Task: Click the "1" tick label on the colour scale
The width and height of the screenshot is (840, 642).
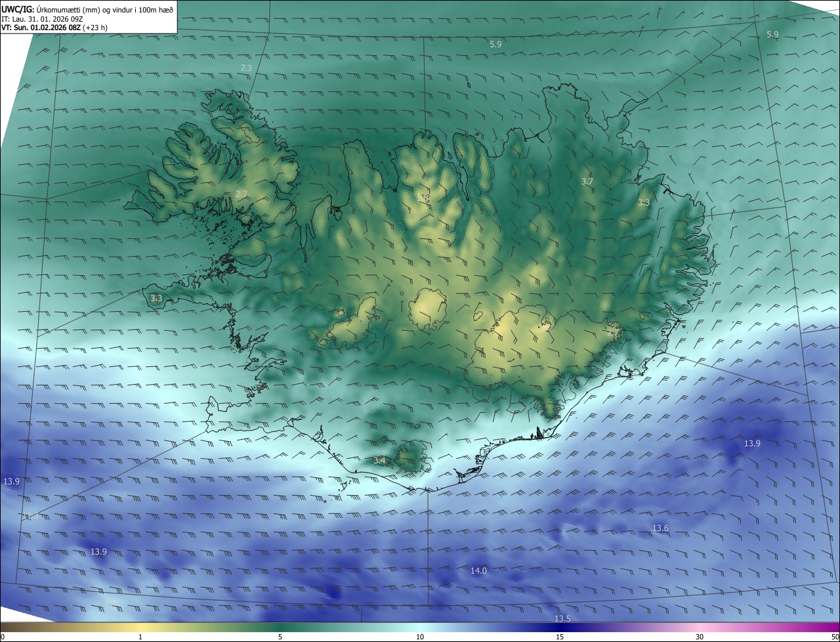Action: pyautogui.click(x=140, y=637)
